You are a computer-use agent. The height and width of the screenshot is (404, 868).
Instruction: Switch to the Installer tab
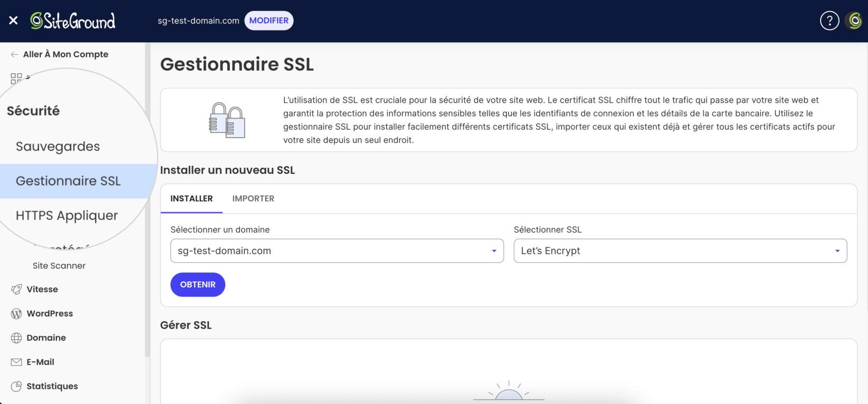[191, 199]
